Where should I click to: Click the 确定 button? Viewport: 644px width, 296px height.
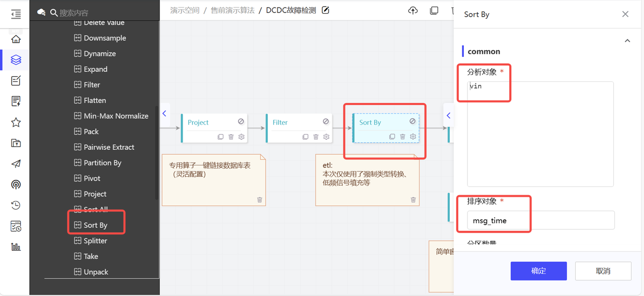[x=539, y=271]
